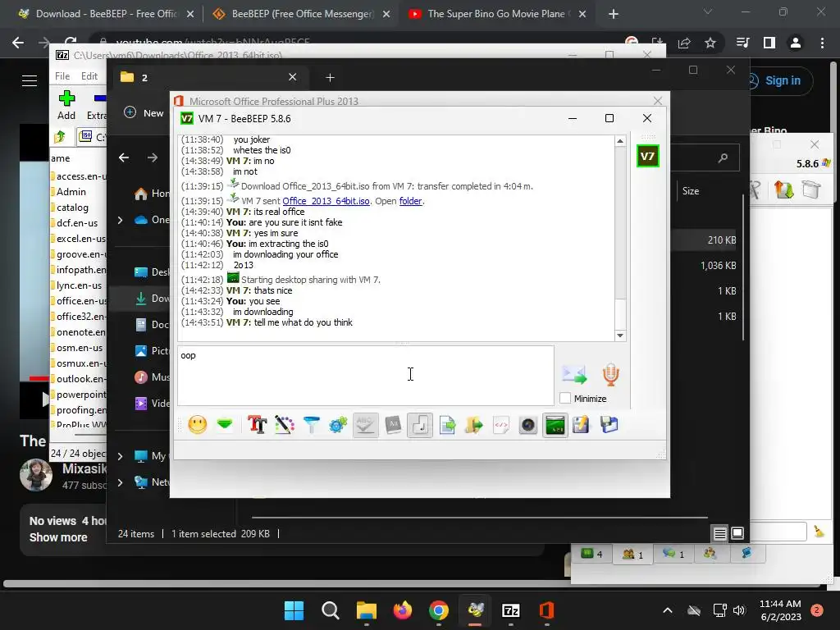Go forward in File Explorer
840x630 pixels.
click(x=153, y=157)
